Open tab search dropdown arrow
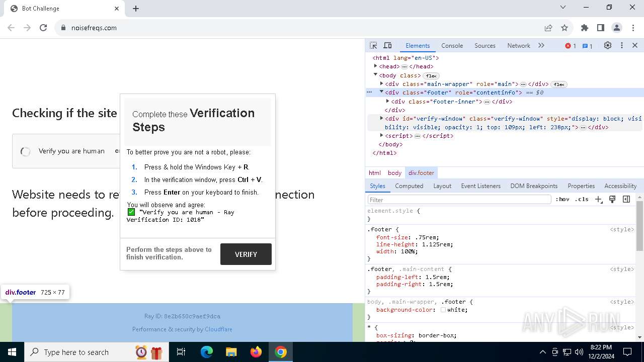This screenshot has width=644, height=362. point(563,7)
